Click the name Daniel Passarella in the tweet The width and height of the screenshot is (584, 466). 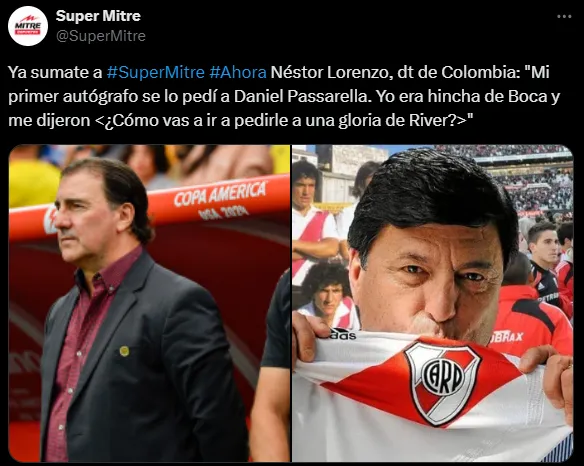(x=303, y=96)
